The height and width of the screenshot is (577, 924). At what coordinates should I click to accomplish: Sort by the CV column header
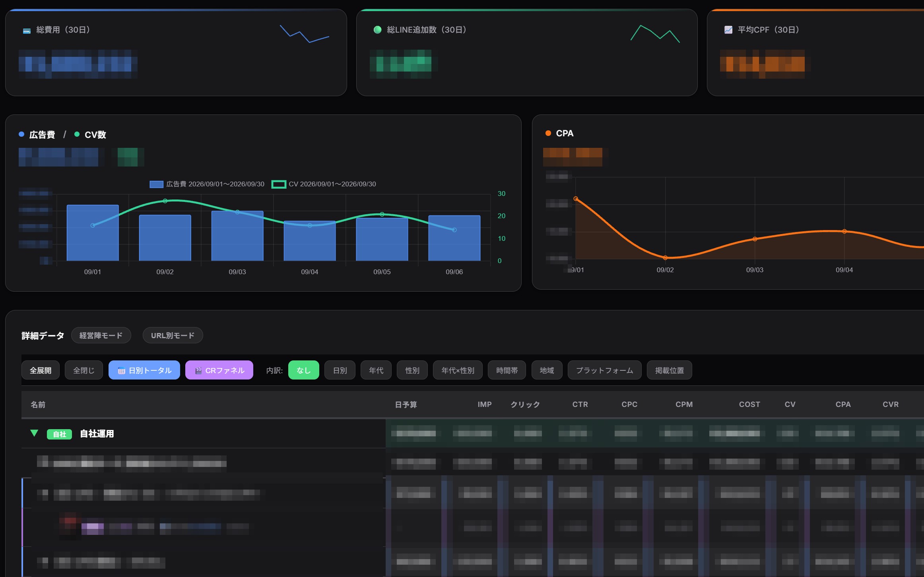click(x=790, y=405)
